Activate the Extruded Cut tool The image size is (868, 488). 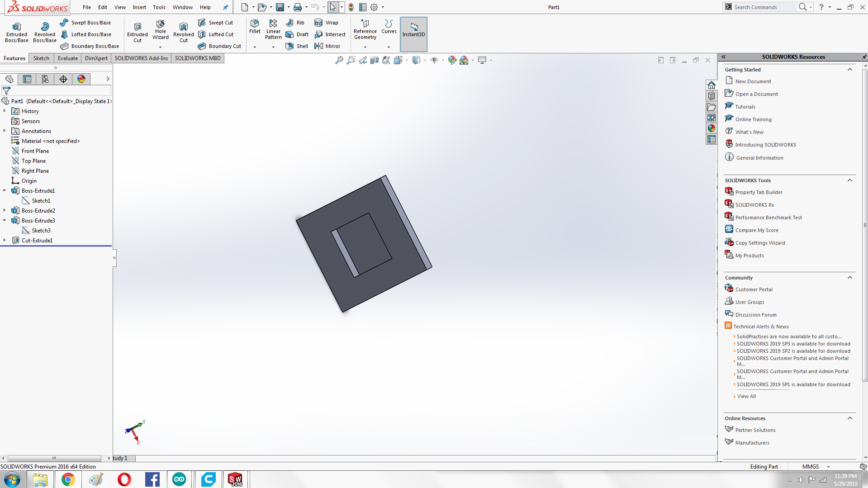pos(138,33)
